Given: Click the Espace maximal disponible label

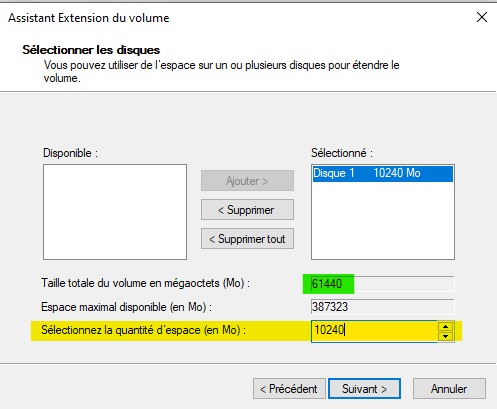Looking at the screenshot, I should click(126, 307).
